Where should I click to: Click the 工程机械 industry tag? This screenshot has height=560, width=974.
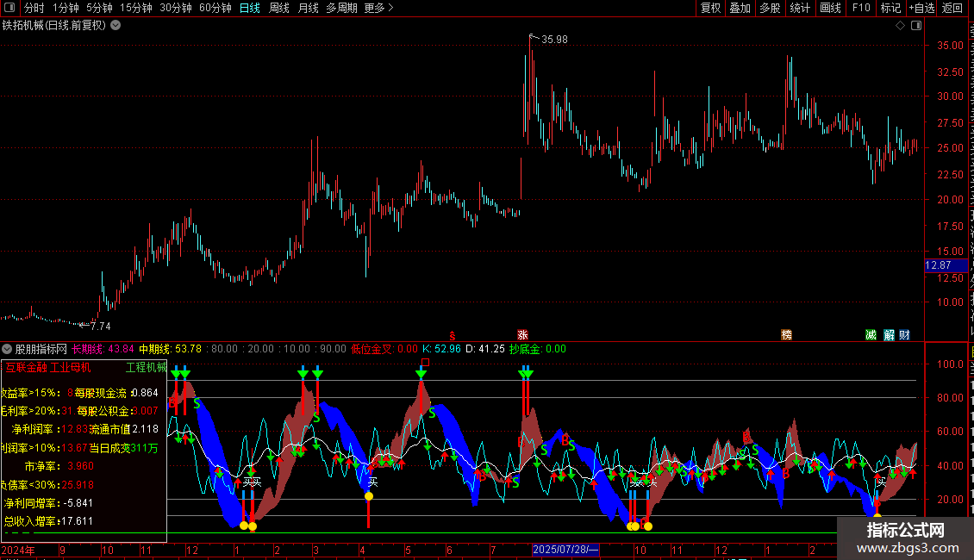pyautogui.click(x=146, y=368)
